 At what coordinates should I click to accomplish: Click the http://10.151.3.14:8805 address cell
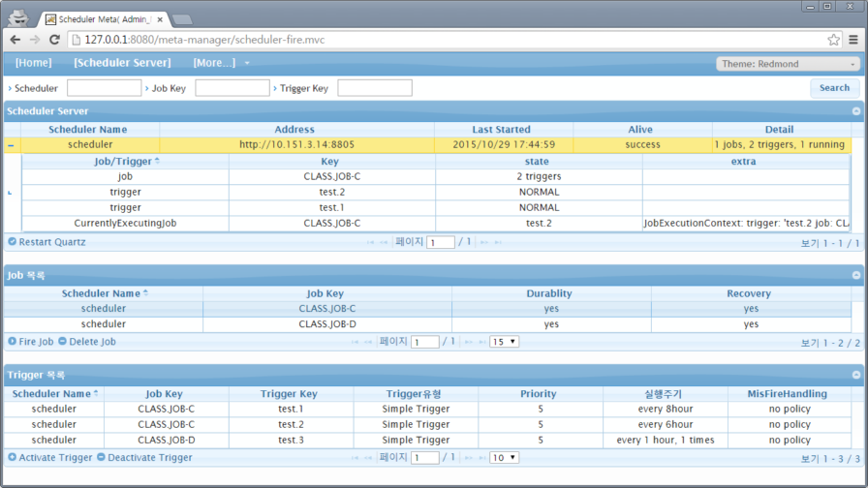[296, 144]
